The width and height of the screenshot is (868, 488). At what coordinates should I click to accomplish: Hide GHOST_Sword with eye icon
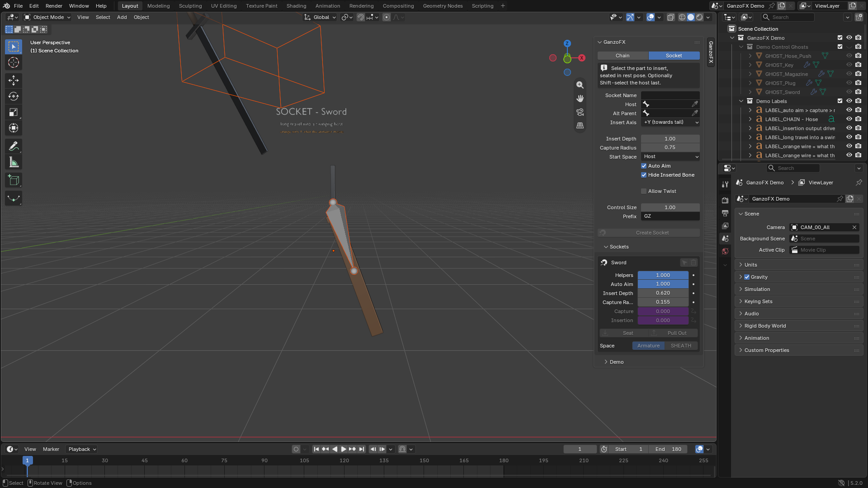[x=849, y=92]
